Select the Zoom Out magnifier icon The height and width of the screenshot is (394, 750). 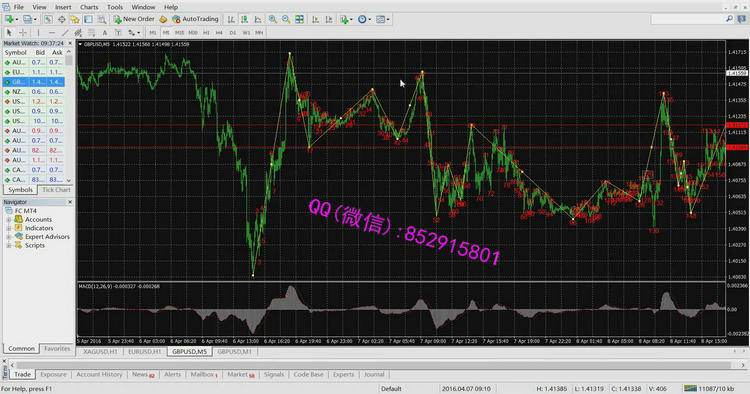click(286, 19)
